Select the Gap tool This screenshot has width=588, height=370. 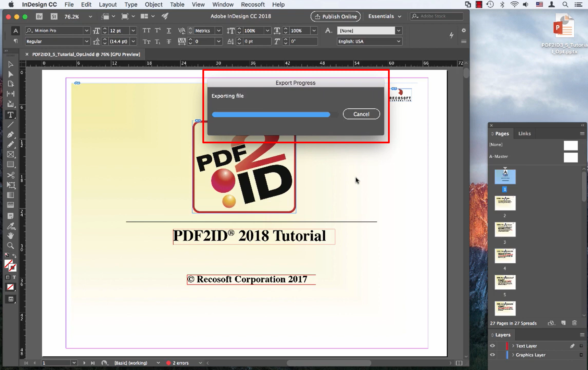click(x=11, y=94)
